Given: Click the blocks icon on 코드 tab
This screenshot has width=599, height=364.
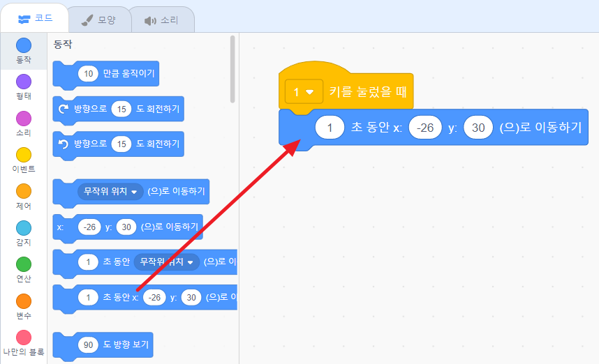Looking at the screenshot, I should click(x=24, y=19).
